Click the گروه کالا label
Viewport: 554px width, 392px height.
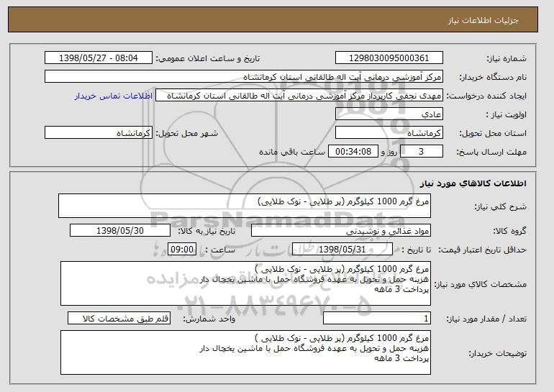(x=509, y=231)
